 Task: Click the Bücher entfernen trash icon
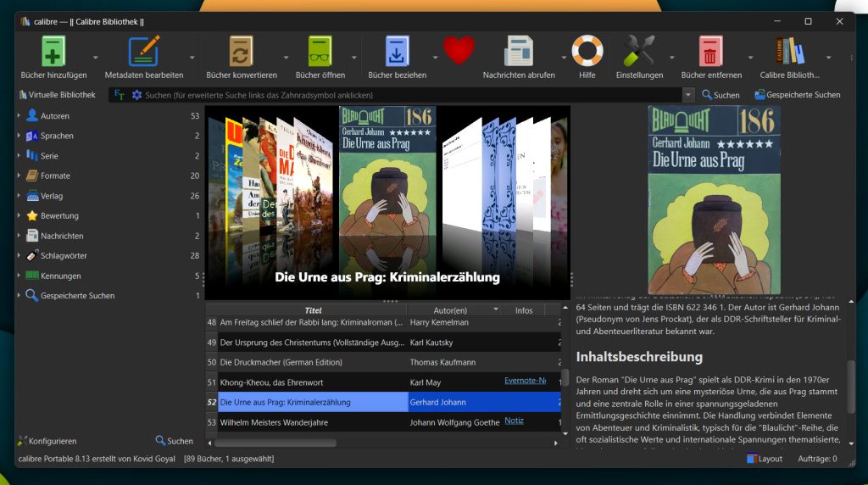[x=711, y=52]
